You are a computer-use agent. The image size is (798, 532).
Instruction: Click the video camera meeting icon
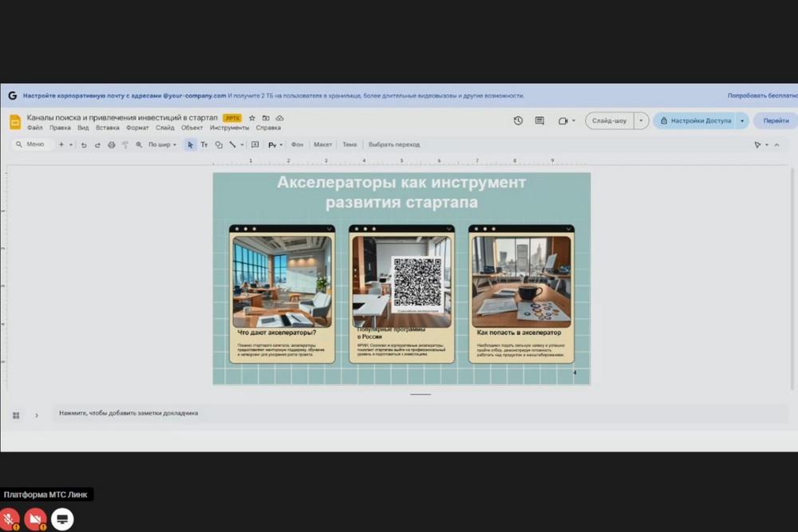coord(563,120)
